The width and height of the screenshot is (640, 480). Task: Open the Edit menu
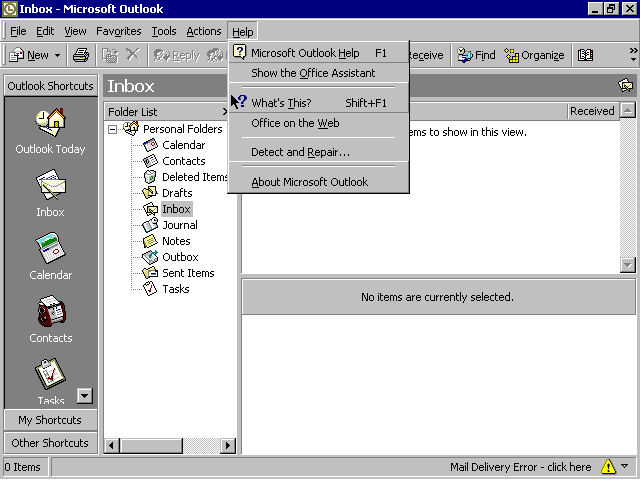point(45,31)
